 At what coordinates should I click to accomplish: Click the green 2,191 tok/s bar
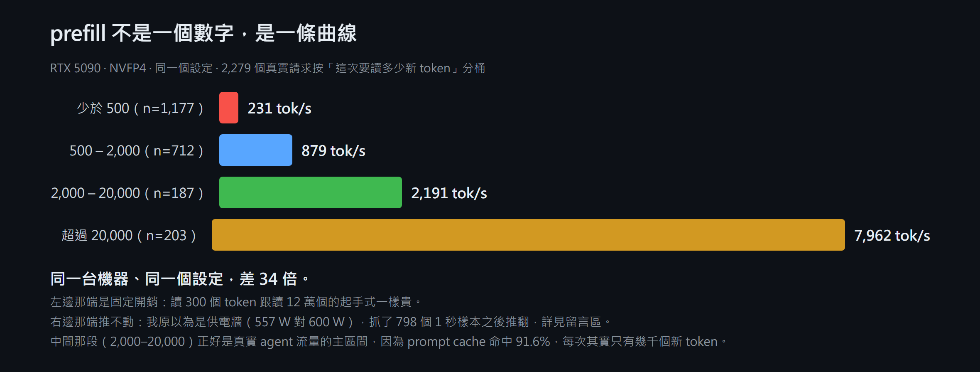point(311,192)
